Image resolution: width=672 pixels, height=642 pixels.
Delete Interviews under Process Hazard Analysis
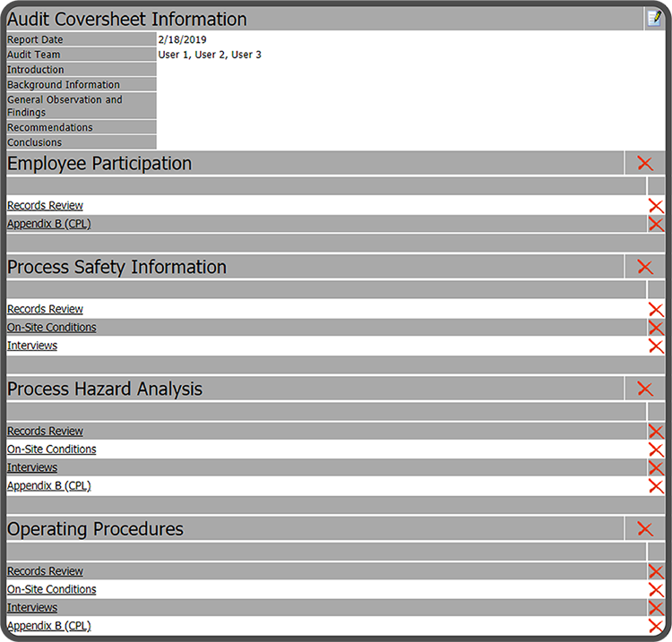656,468
